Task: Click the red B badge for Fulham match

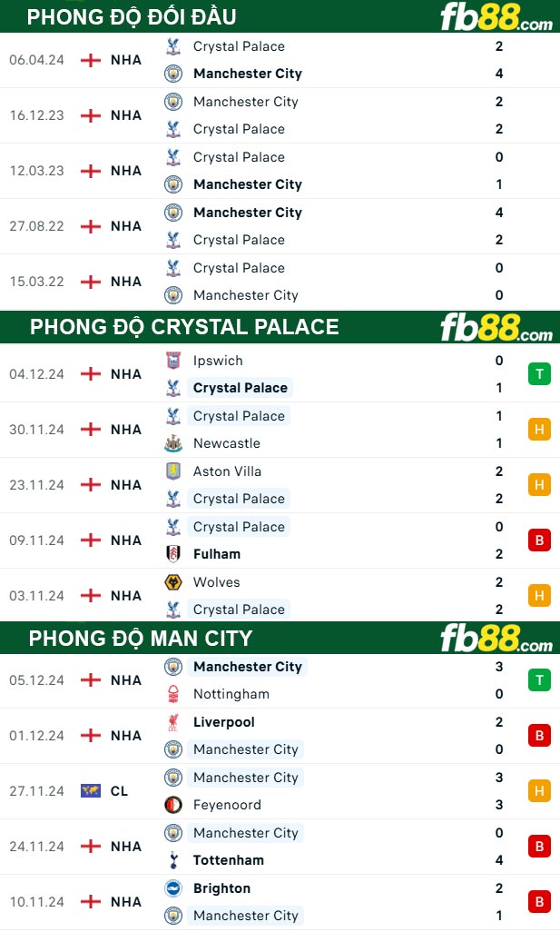Action: tap(539, 540)
